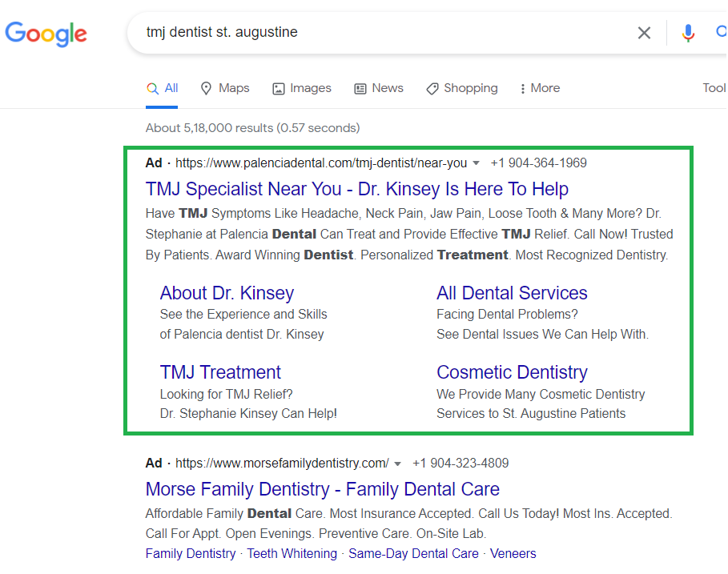Open the TMJ Treatment sitelink

pyautogui.click(x=220, y=372)
